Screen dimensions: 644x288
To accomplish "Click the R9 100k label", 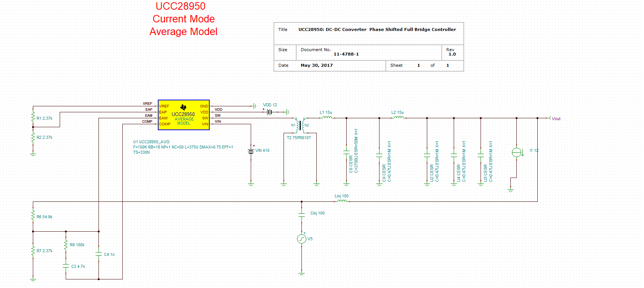I will (77, 245).
